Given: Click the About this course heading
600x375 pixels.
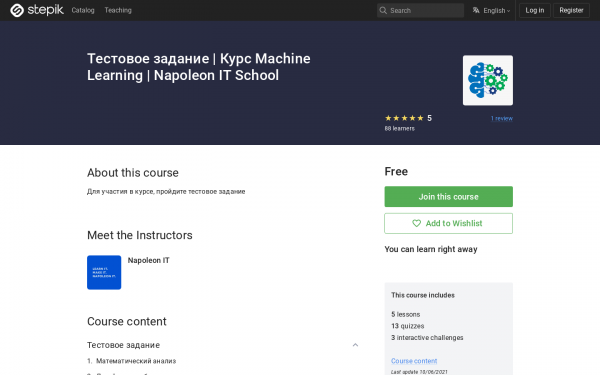Looking at the screenshot, I should pyautogui.click(x=133, y=173).
